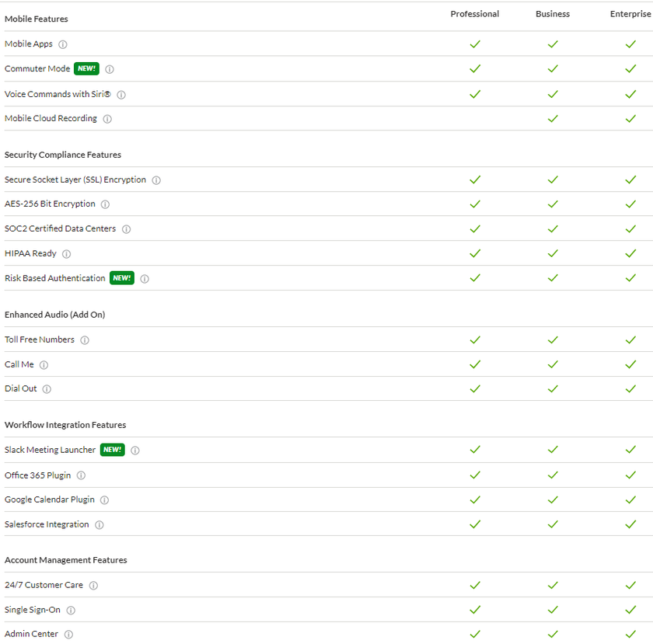Click the Professional plan column header

click(x=475, y=14)
